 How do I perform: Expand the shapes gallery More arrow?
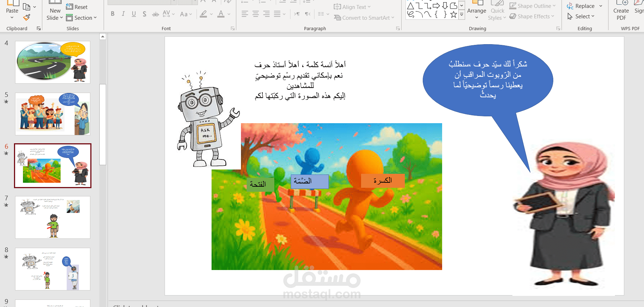[462, 15]
